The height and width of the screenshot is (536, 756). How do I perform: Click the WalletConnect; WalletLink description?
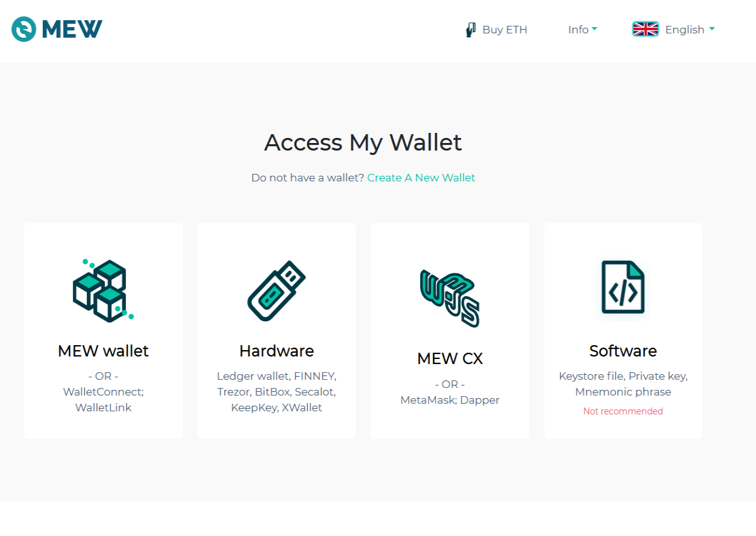103,399
